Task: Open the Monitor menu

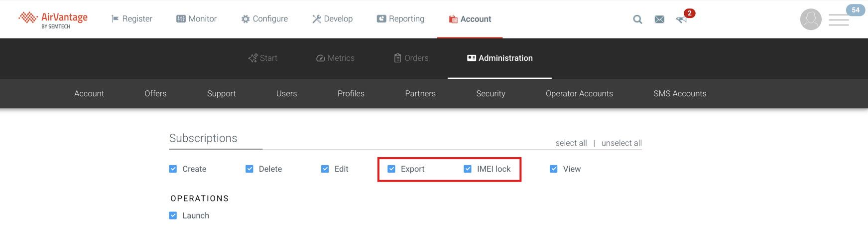Action: tap(196, 19)
